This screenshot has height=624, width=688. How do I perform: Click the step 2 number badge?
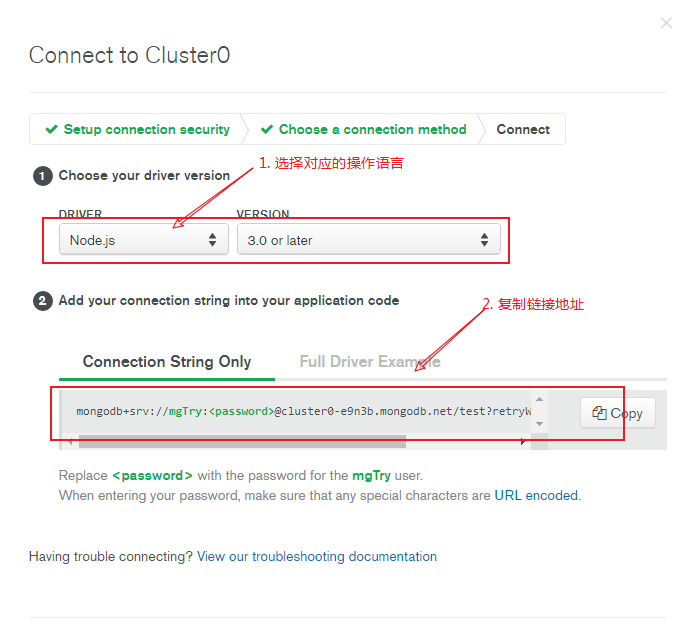click(x=43, y=301)
